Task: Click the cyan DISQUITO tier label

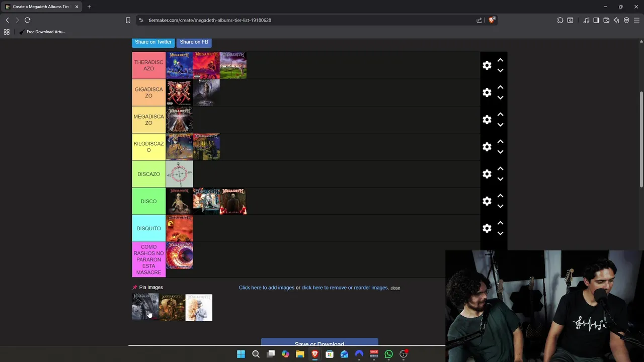Action: point(149,228)
